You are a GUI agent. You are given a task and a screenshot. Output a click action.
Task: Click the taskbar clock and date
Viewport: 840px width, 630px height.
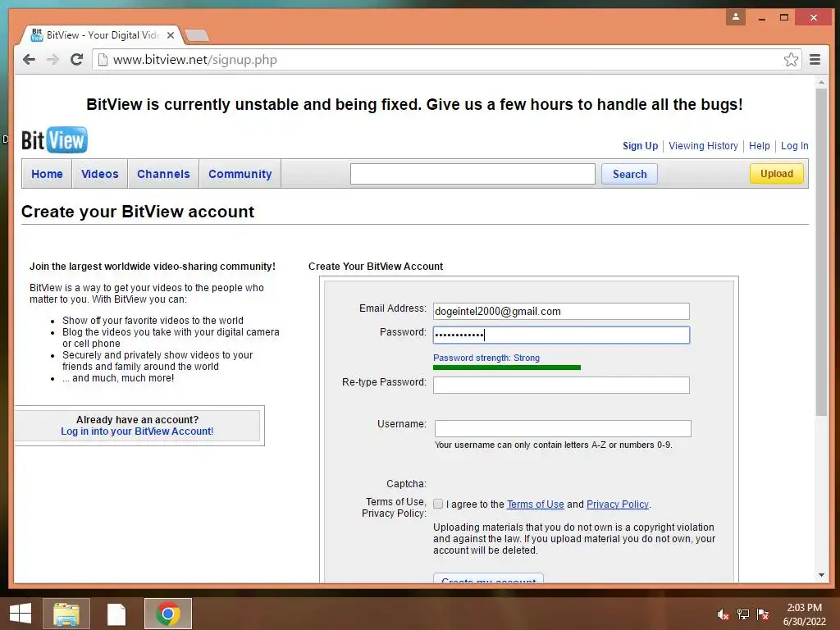pyautogui.click(x=804, y=614)
